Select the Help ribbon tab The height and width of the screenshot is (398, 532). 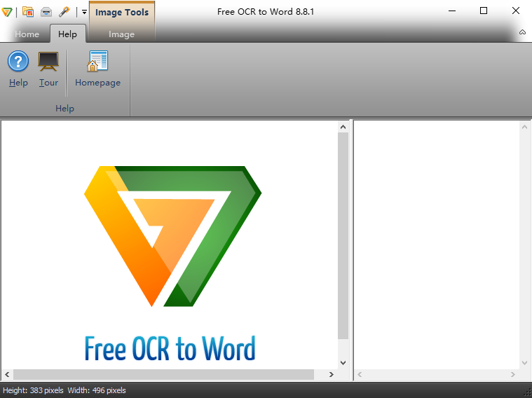pyautogui.click(x=67, y=34)
